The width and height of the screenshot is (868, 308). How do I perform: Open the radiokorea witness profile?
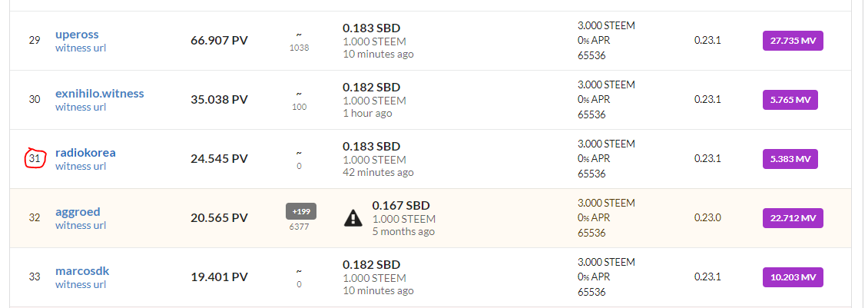(85, 153)
